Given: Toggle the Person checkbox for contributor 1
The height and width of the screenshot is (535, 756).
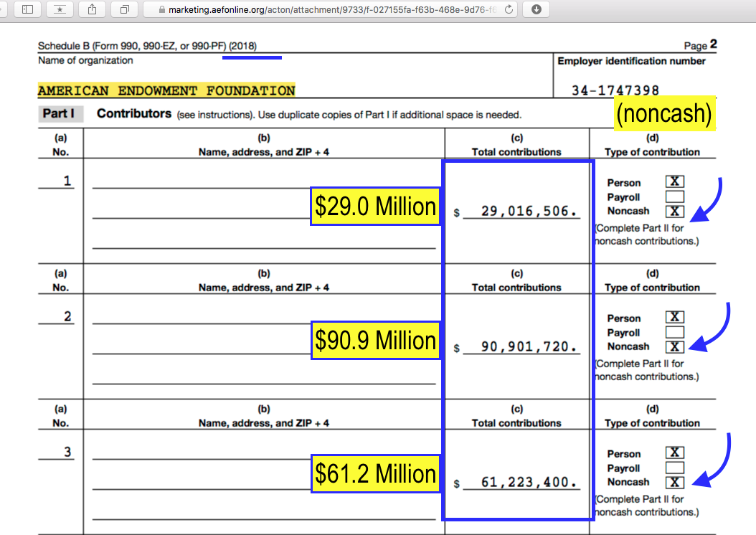Looking at the screenshot, I should click(675, 182).
